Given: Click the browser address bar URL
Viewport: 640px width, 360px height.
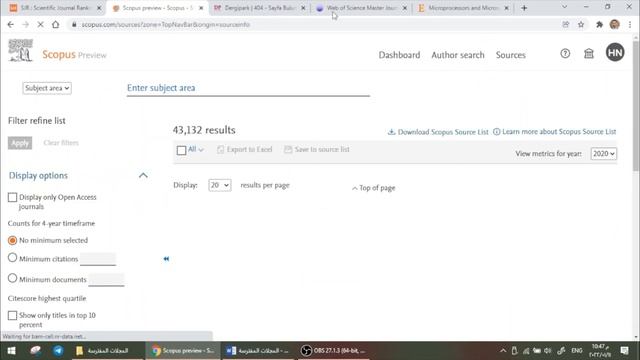Looking at the screenshot, I should click(x=165, y=24).
